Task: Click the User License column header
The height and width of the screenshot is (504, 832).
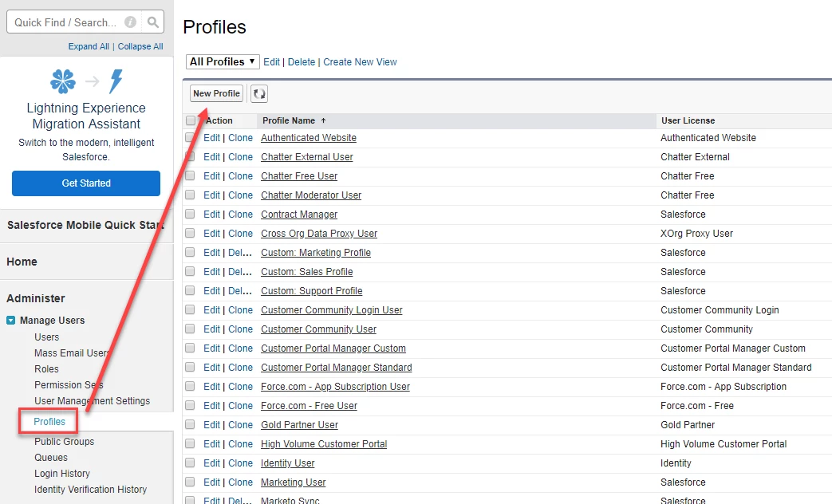Action: (688, 120)
